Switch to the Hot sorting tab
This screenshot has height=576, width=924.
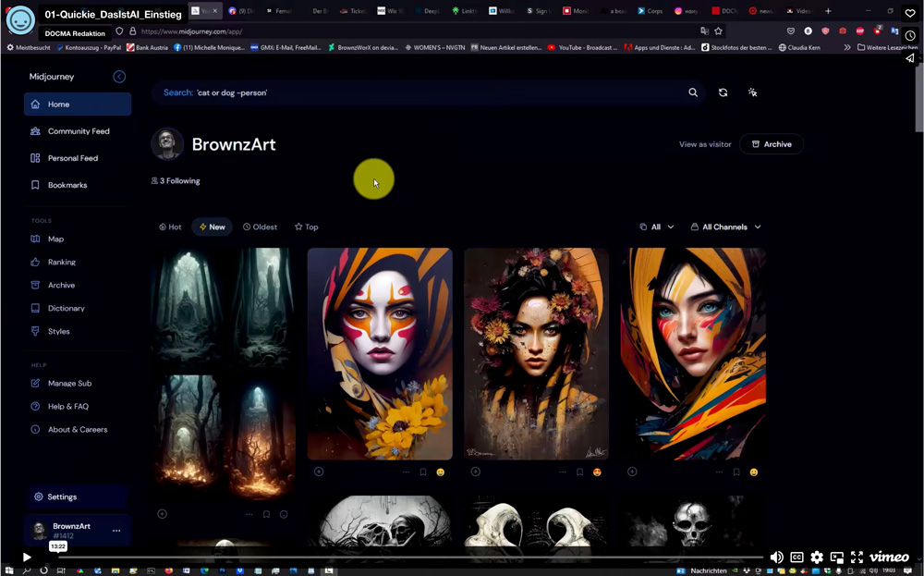click(170, 227)
